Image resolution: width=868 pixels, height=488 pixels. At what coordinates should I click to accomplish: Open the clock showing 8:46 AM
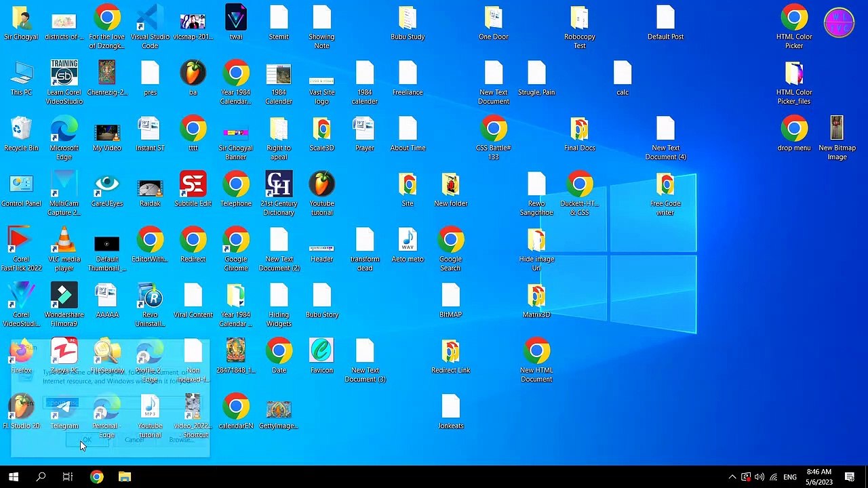(x=819, y=477)
